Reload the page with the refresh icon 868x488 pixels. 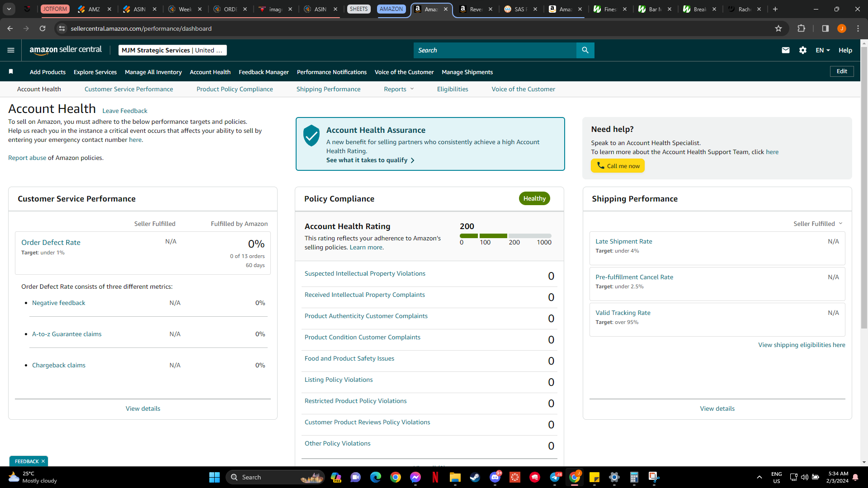point(42,28)
